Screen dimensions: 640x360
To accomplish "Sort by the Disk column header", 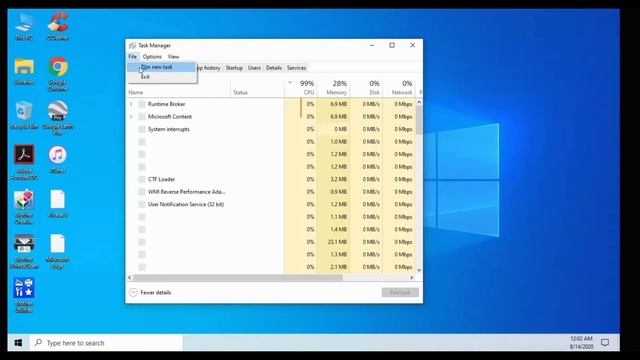I will [366, 87].
